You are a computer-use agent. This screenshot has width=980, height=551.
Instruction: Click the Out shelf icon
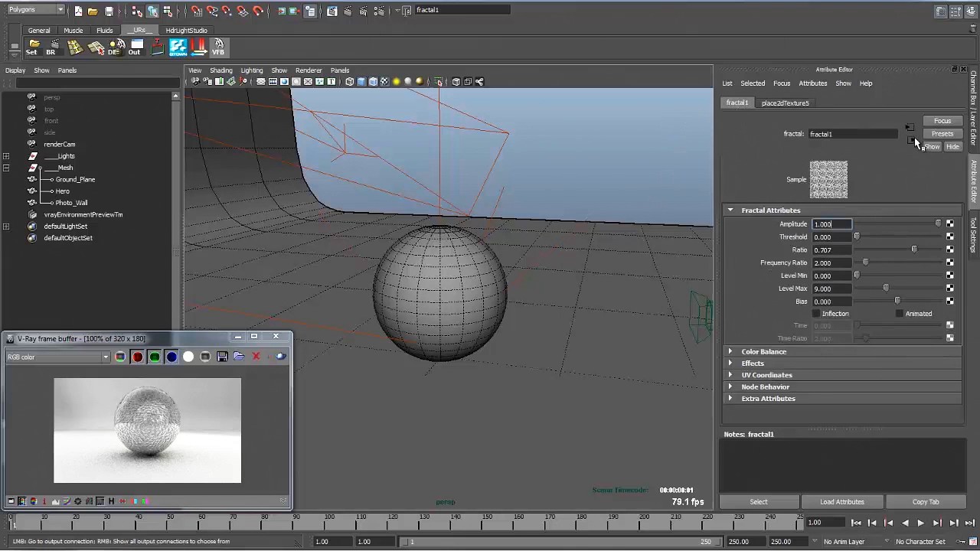[x=135, y=47]
